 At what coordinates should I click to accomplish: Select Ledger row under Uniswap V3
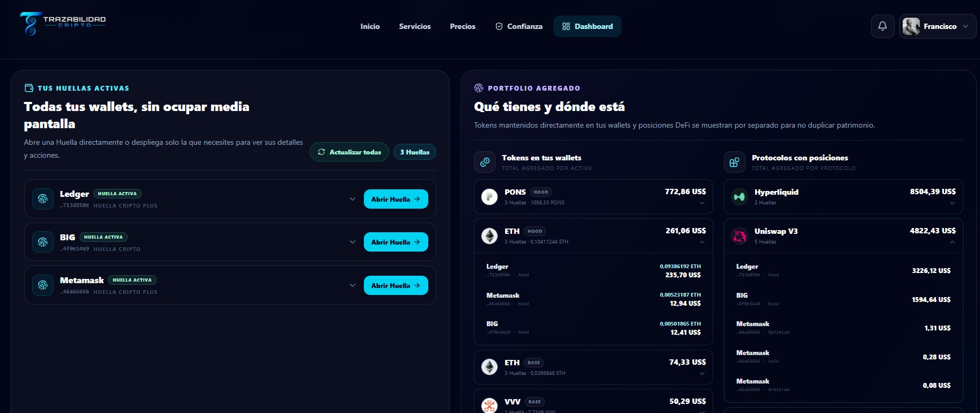click(x=844, y=270)
